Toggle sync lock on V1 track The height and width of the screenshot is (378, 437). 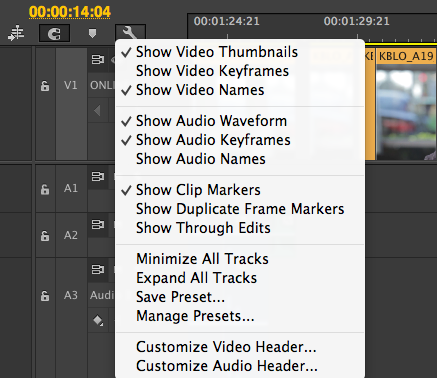pos(98,60)
